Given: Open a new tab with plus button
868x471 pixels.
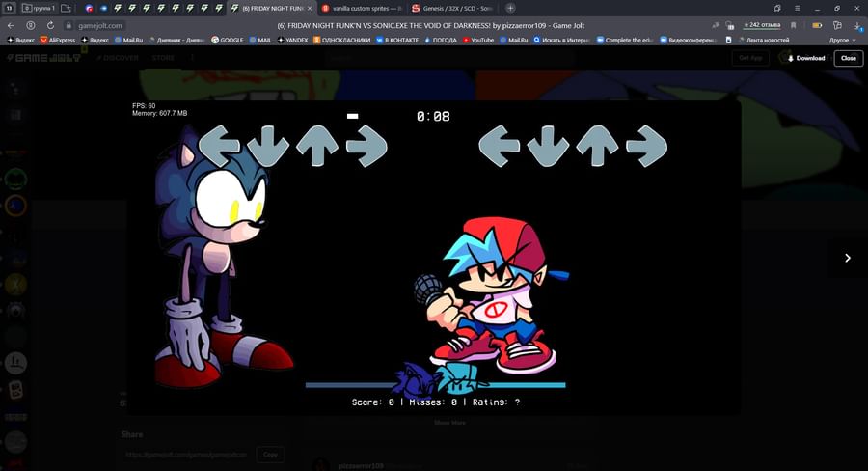Looking at the screenshot, I should (510, 9).
